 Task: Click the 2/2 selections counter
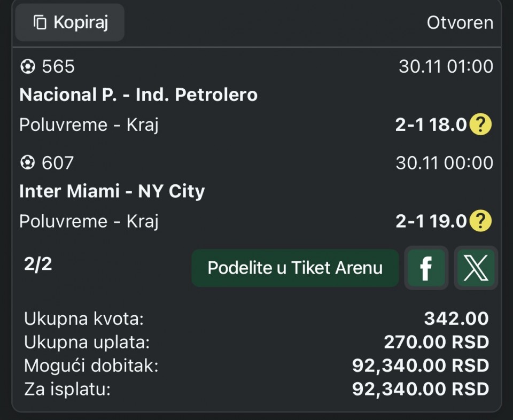(x=38, y=265)
